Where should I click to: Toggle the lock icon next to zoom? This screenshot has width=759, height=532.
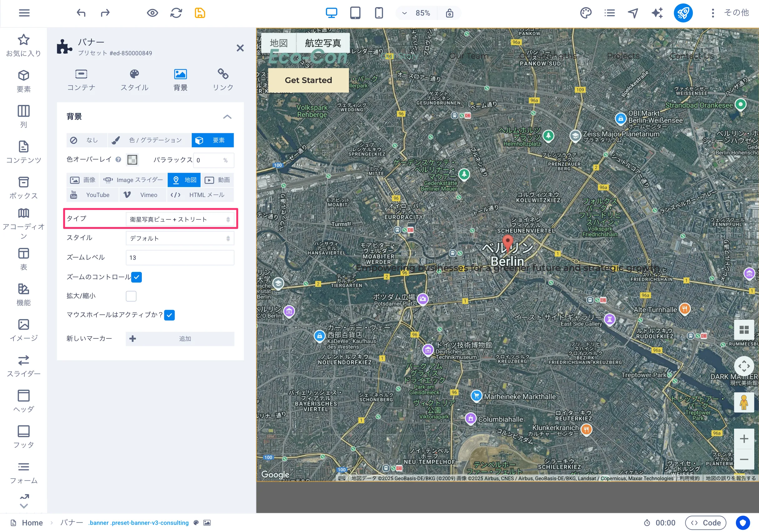pyautogui.click(x=449, y=13)
